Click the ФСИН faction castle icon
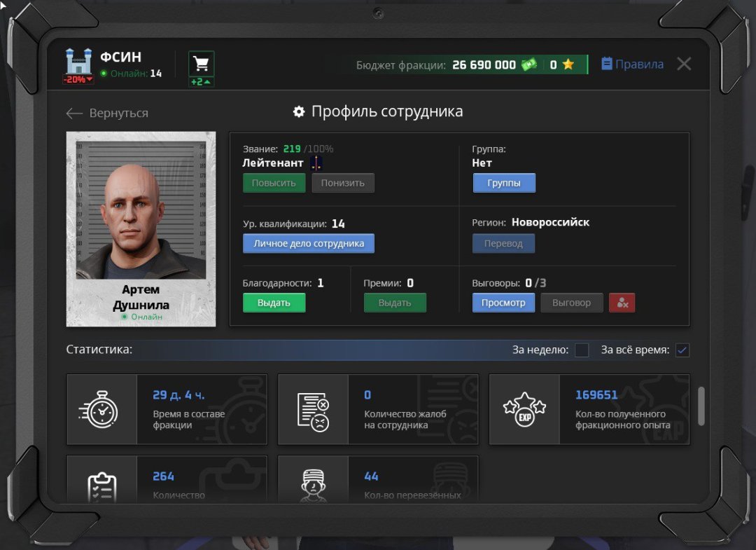The image size is (756, 550). point(79,62)
